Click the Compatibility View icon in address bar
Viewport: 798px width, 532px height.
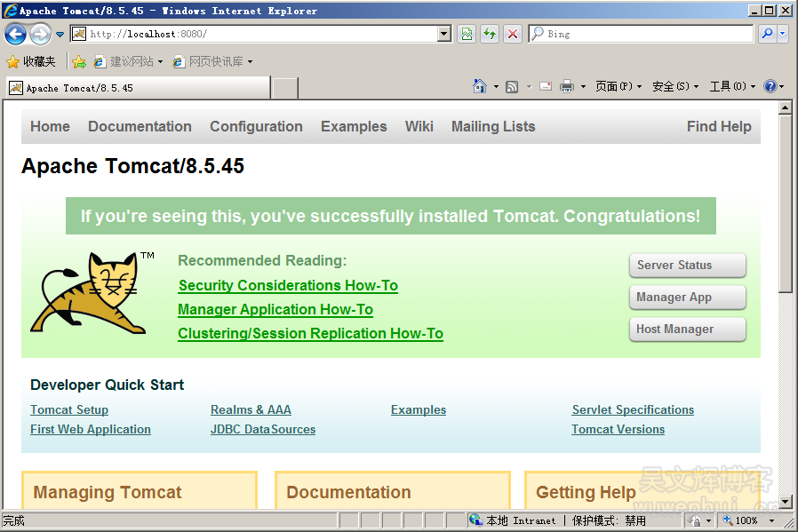pos(467,34)
